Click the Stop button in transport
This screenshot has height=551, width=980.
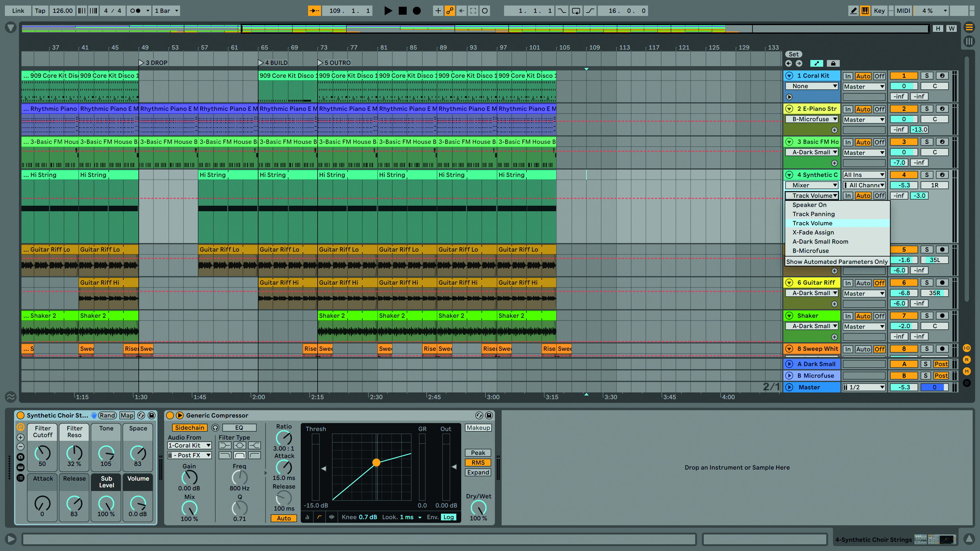pos(402,11)
